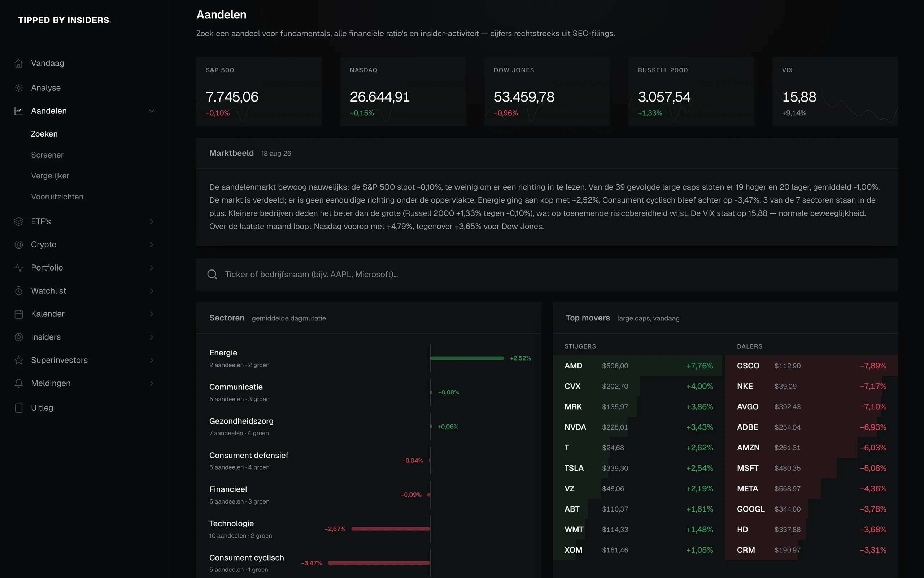The width and height of the screenshot is (924, 578).
Task: Open CSCO in the Dalers list
Action: (x=812, y=366)
